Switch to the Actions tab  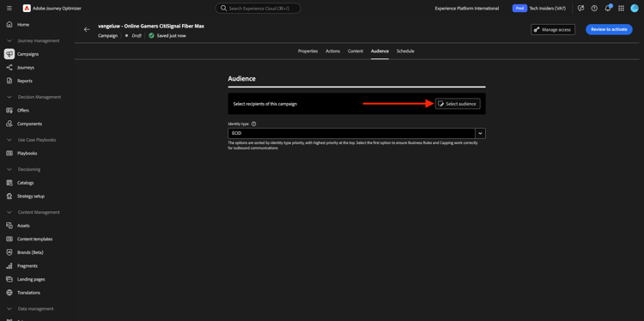[x=332, y=51]
